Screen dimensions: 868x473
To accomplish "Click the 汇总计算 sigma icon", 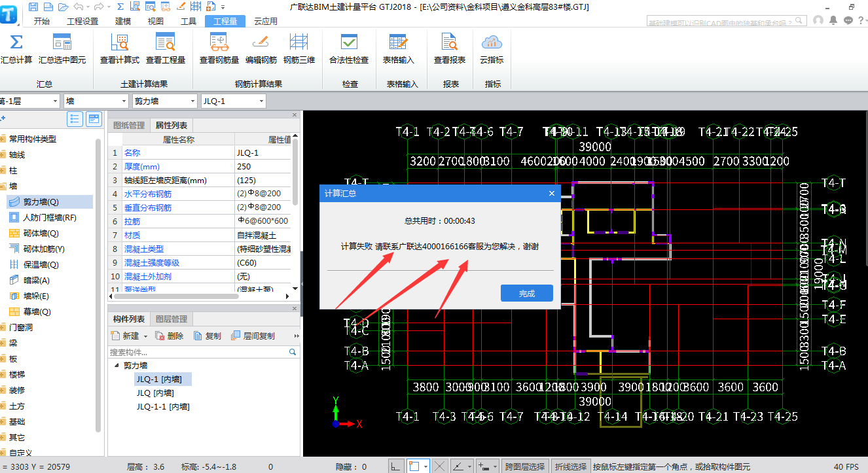I will (x=16, y=42).
